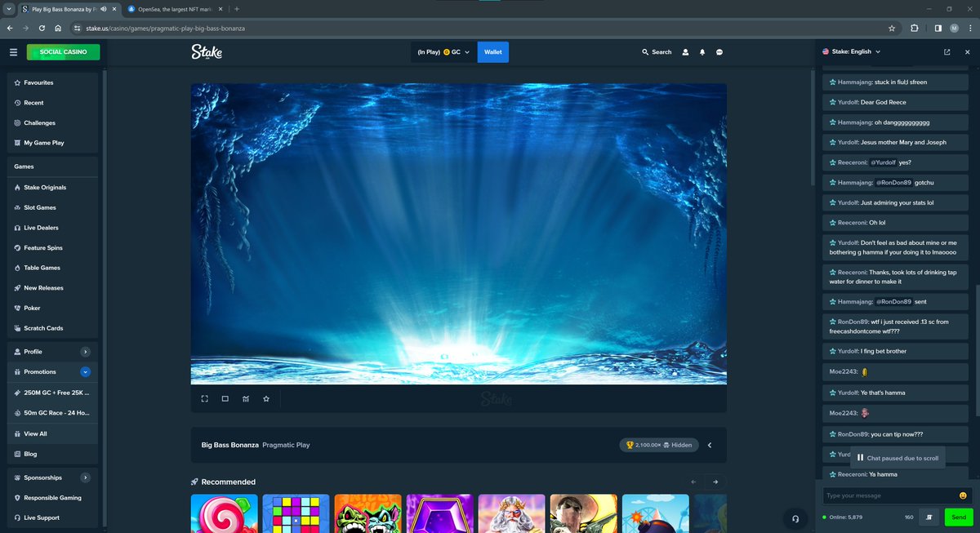980x533 pixels.
Task: Open the 50m GC Race promotion
Action: click(x=53, y=413)
